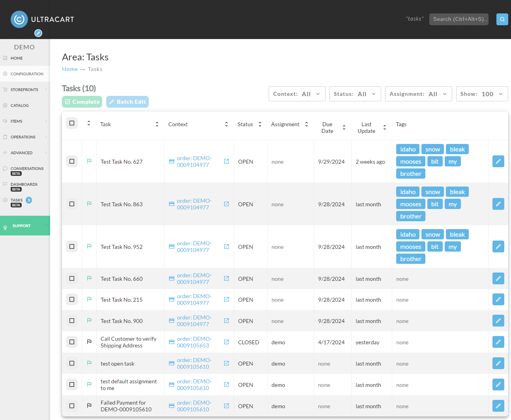Open the Status: All dropdown
Viewport: 511px width, 420px height.
coord(355,94)
